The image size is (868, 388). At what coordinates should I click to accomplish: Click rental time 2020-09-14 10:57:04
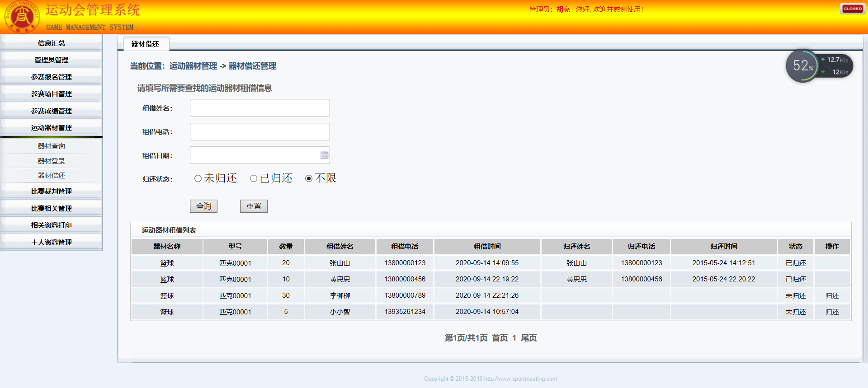coord(487,312)
